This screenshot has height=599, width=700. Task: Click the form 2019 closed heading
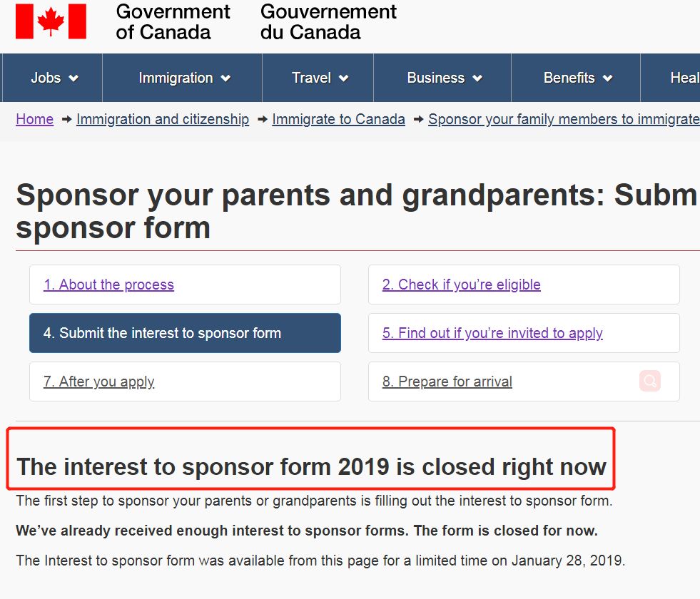tap(311, 467)
